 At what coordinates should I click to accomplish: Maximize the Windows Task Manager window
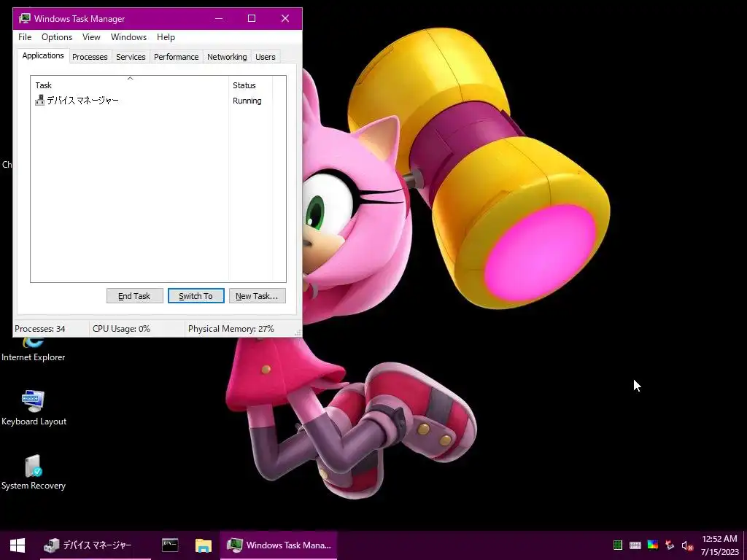point(252,18)
